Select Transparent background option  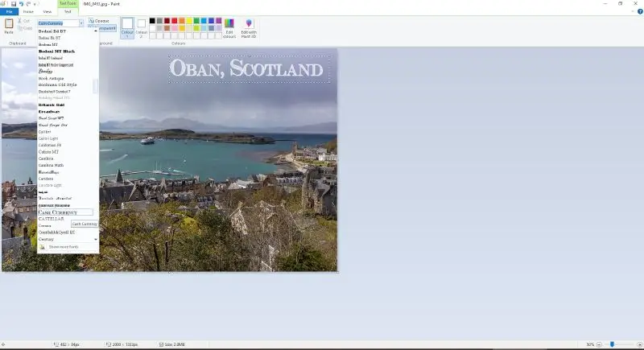coord(102,28)
